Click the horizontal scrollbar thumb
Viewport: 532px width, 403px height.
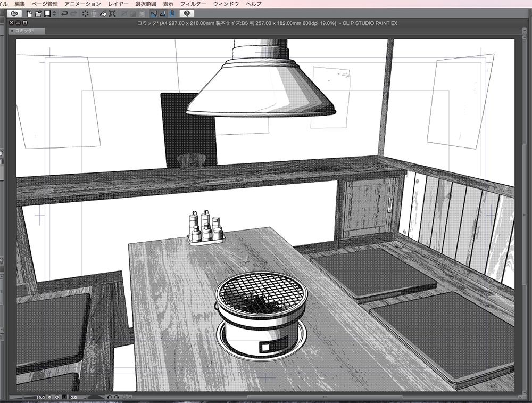click(x=325, y=397)
